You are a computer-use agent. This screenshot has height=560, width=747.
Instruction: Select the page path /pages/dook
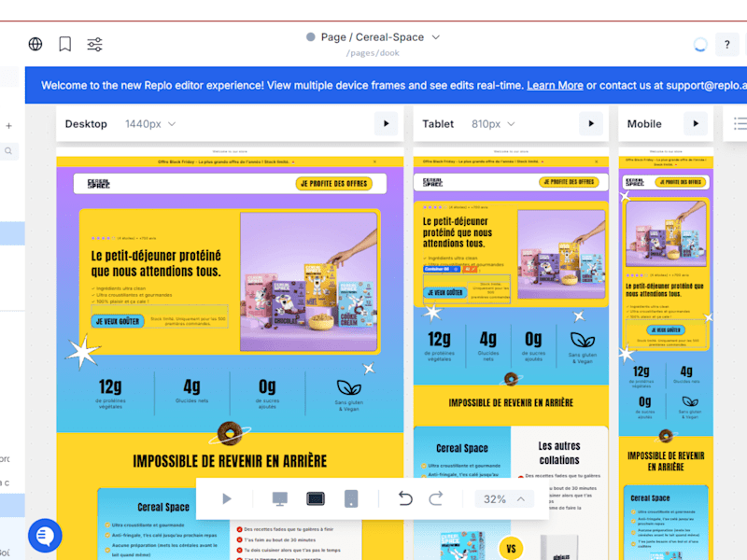click(x=373, y=53)
